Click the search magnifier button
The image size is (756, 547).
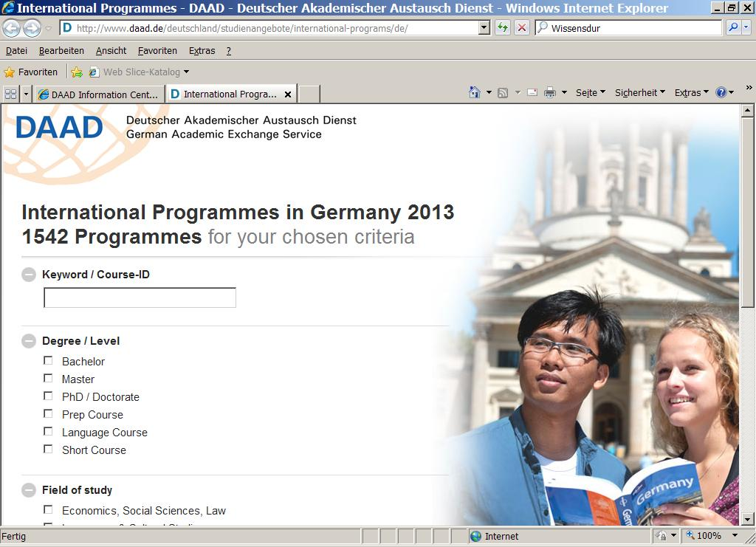(x=733, y=28)
